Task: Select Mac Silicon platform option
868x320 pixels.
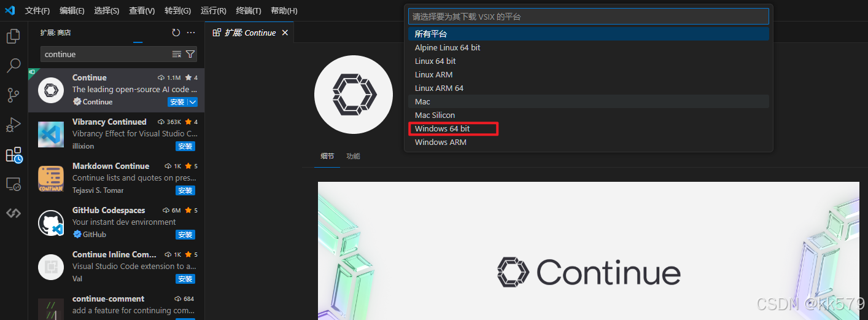Action: 589,115
